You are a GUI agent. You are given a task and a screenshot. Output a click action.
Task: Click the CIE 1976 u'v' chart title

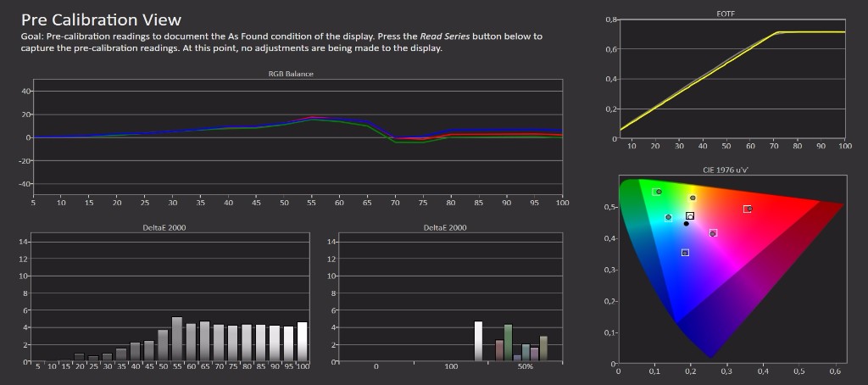click(732, 170)
